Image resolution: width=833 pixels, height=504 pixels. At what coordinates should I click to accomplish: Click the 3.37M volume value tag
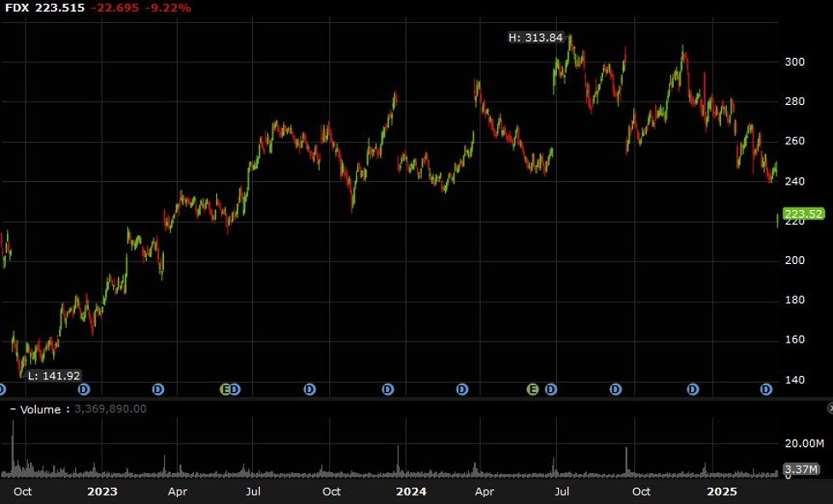click(x=804, y=469)
